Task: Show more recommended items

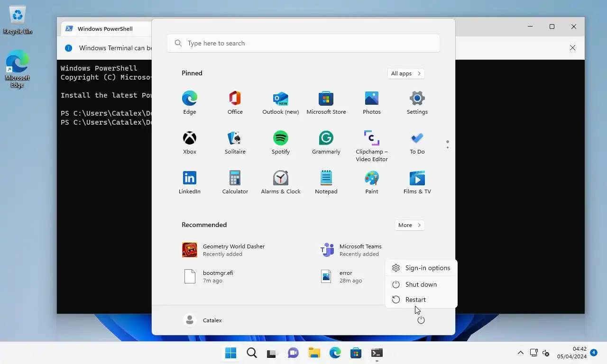Action: [x=409, y=225]
